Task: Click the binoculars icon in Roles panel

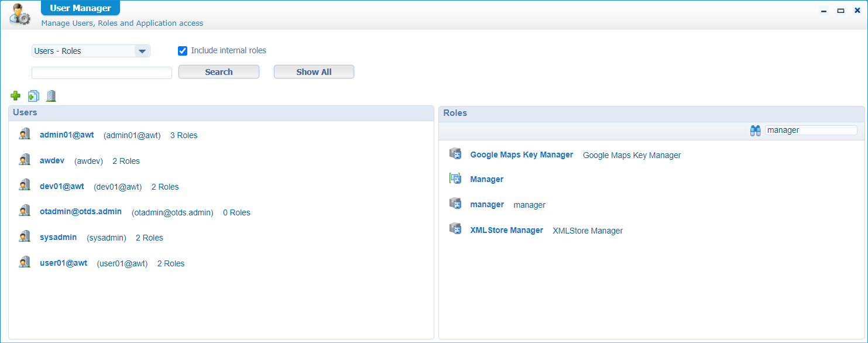Action: point(755,131)
